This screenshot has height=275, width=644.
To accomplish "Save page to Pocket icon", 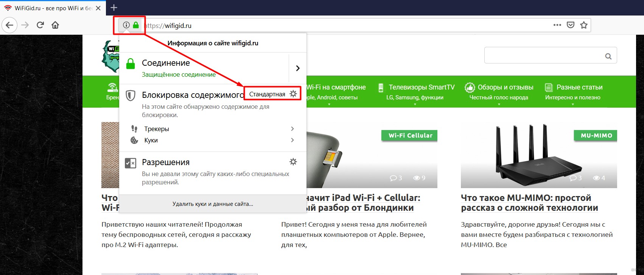I will coord(571,25).
